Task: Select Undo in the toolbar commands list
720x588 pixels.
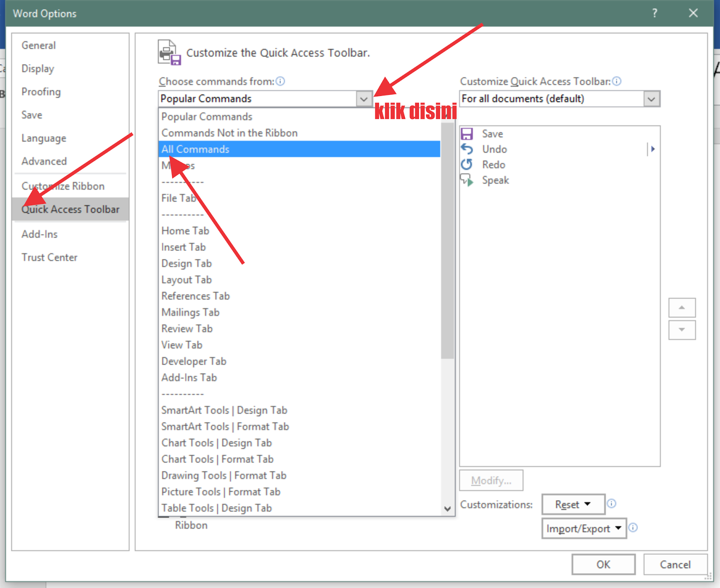Action: click(560, 149)
